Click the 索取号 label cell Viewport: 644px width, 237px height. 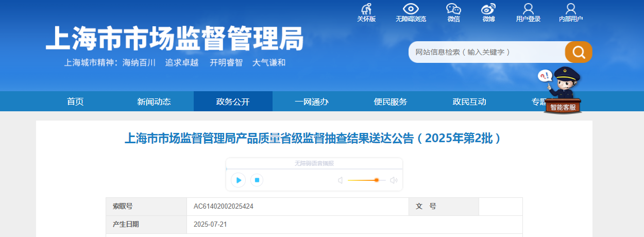coord(146,207)
